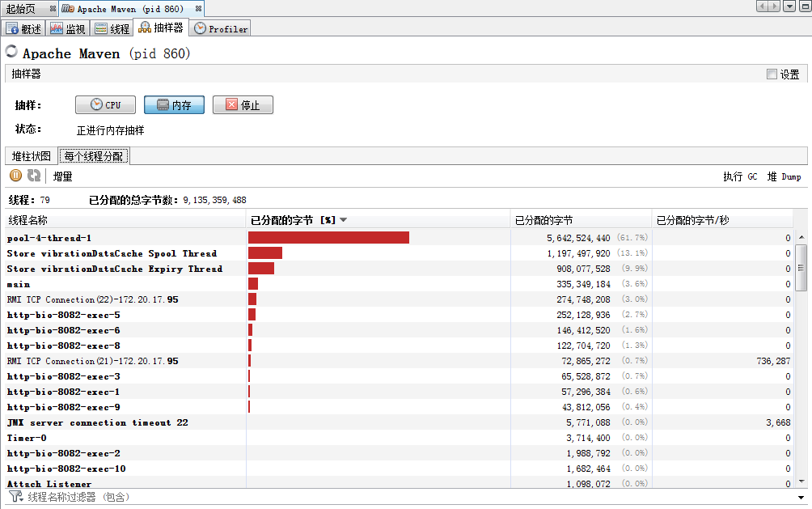Switch to the 线程 threads tab
Image resolution: width=812 pixels, height=509 pixels.
(x=112, y=28)
